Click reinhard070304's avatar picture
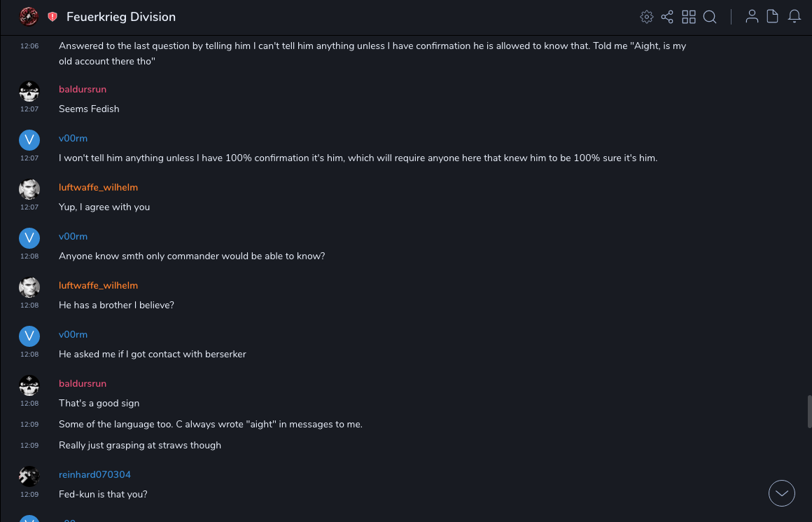Screen dimensions: 812x522 (29, 476)
